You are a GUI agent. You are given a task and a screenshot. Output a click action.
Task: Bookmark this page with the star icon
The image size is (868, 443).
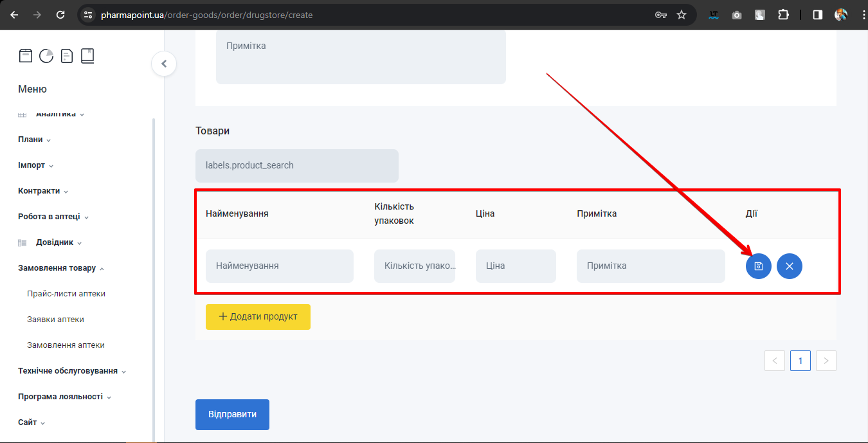click(x=682, y=15)
